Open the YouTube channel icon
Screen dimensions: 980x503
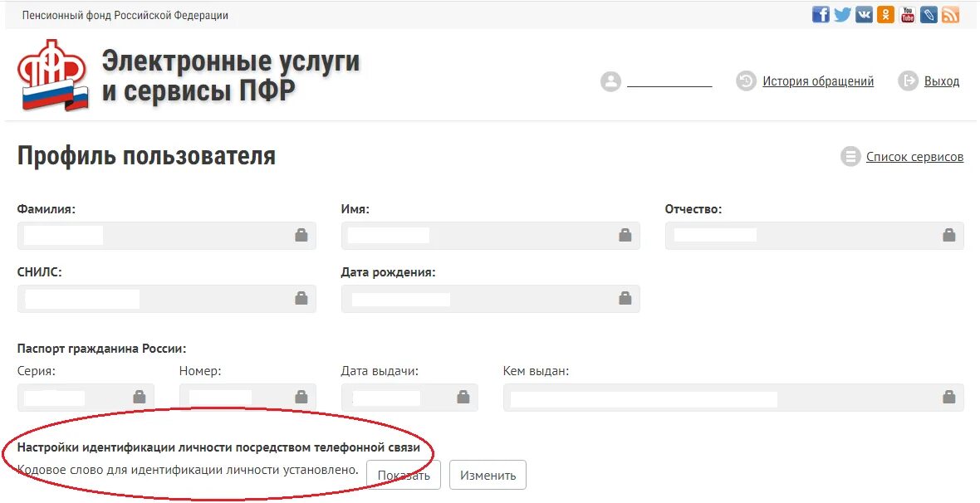(908, 14)
